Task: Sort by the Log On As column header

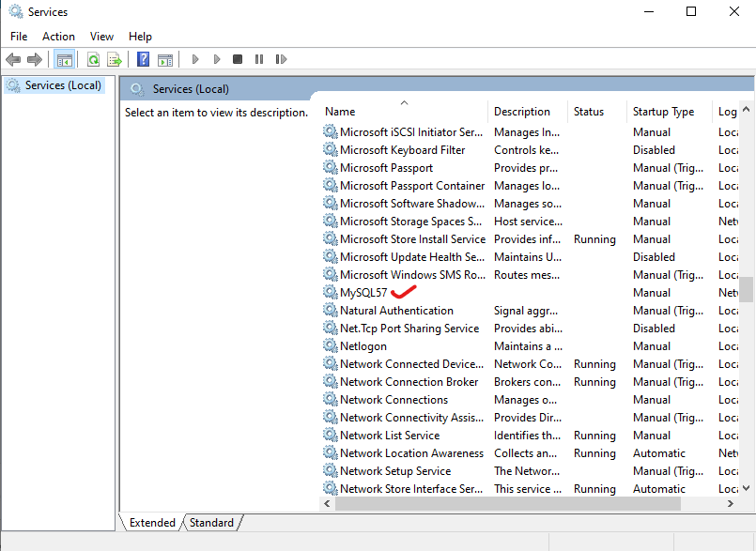Action: pyautogui.click(x=726, y=112)
